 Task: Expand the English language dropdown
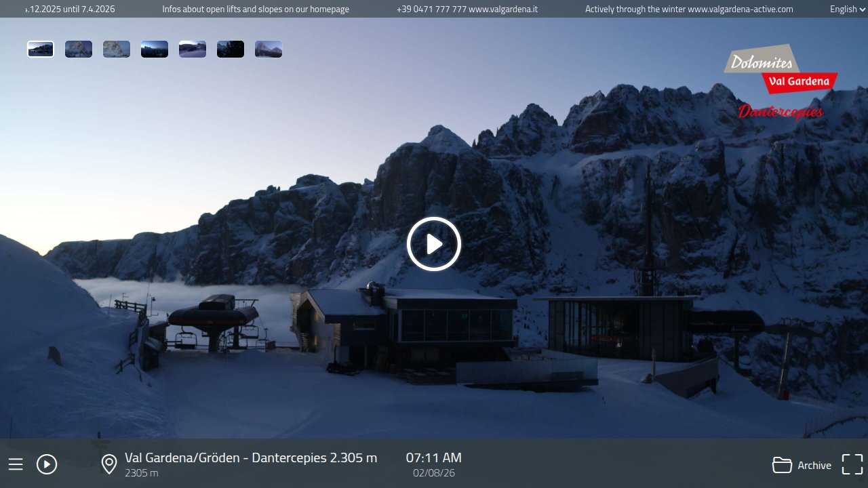[x=847, y=9]
